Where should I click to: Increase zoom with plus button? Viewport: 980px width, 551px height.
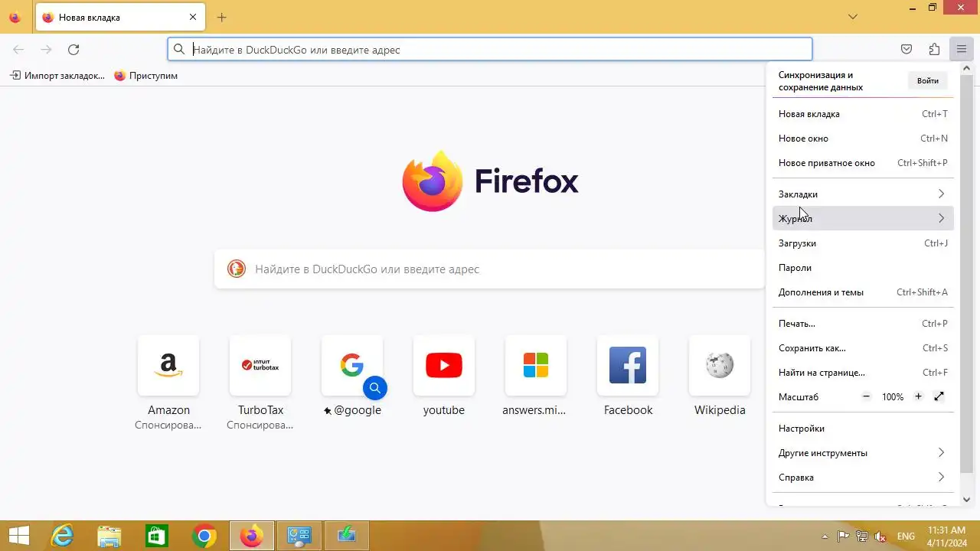(x=918, y=396)
